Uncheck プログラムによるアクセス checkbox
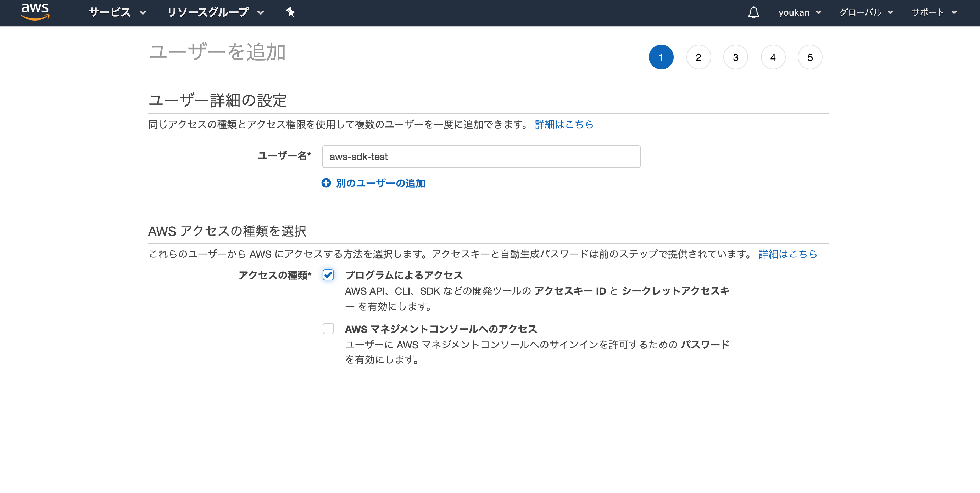The image size is (980, 493). [328, 275]
